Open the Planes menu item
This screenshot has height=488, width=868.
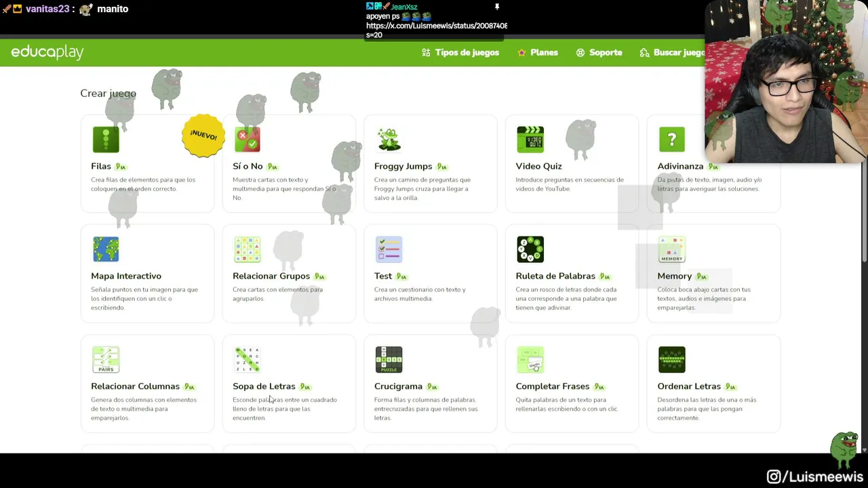[x=538, y=52]
